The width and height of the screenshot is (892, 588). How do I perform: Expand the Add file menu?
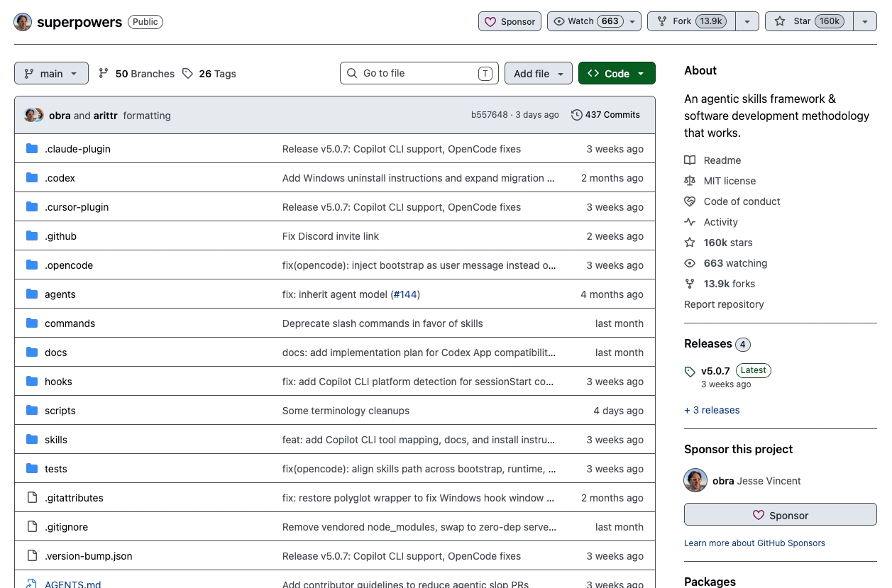(538, 74)
